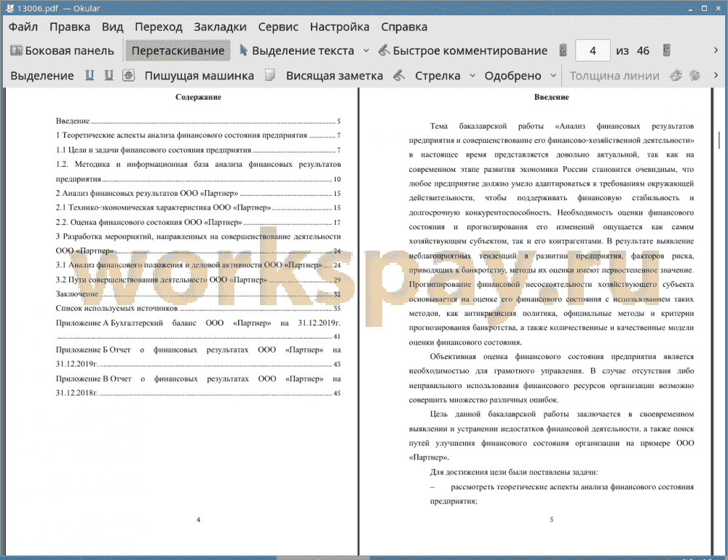Click the color palette icon after Толщина линии
Viewport: 728px width, 560px height.
(x=676, y=75)
